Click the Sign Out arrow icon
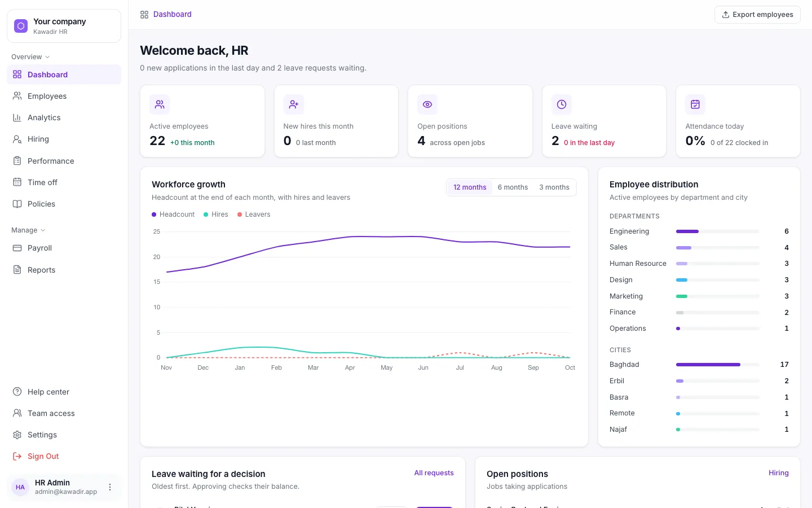This screenshot has height=508, width=812. [x=17, y=456]
